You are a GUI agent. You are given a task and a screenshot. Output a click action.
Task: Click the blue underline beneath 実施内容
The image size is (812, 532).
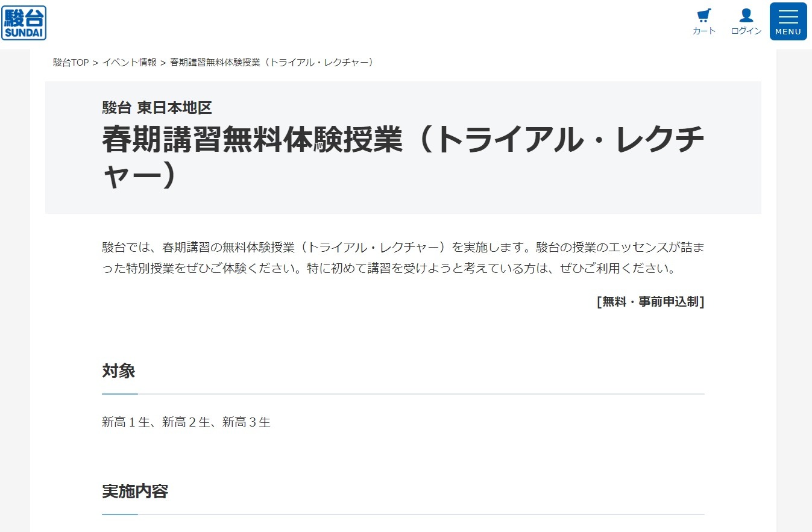(x=120, y=515)
